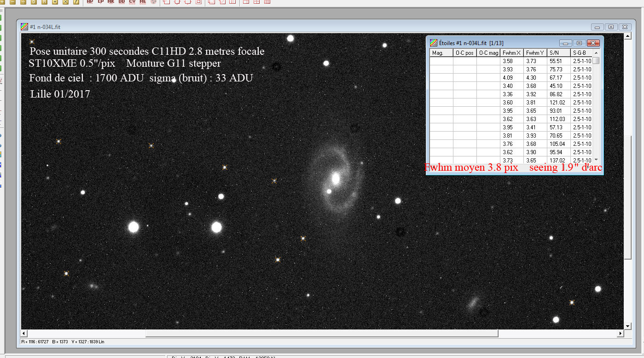This screenshot has height=358, width=644.
Task: Select the Fwhm Y cell 3.90
Action: pyautogui.click(x=536, y=152)
